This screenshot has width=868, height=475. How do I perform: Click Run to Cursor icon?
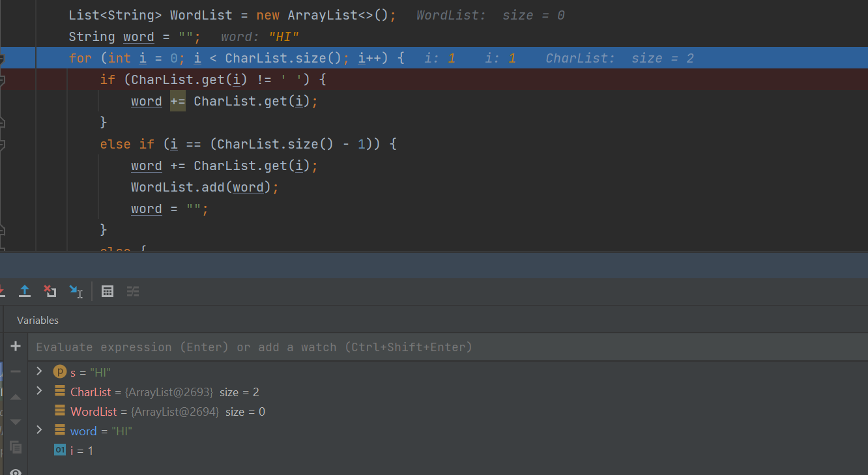[76, 291]
